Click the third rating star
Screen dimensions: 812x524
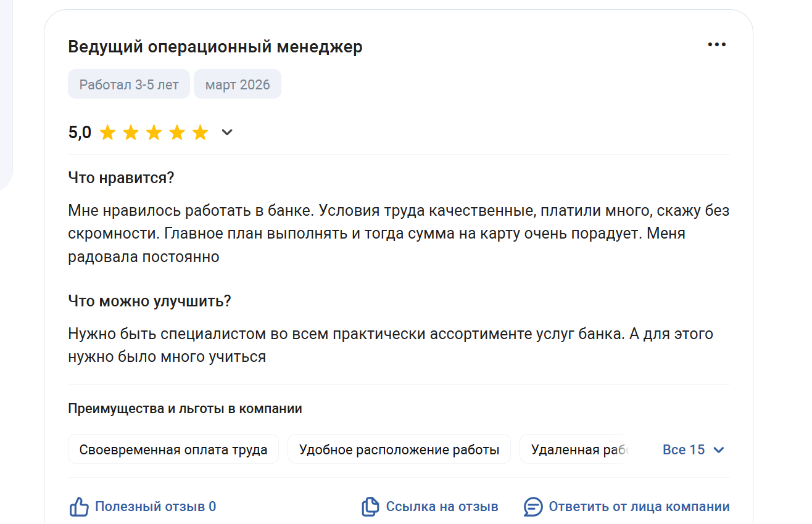(x=154, y=133)
